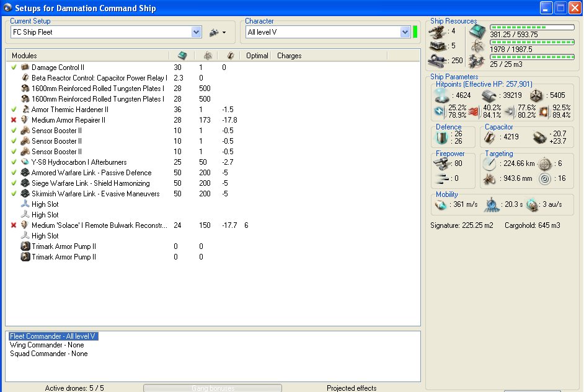584x392 pixels.
Task: Select the Skirmish Warfare Link icon
Action: click(x=25, y=194)
